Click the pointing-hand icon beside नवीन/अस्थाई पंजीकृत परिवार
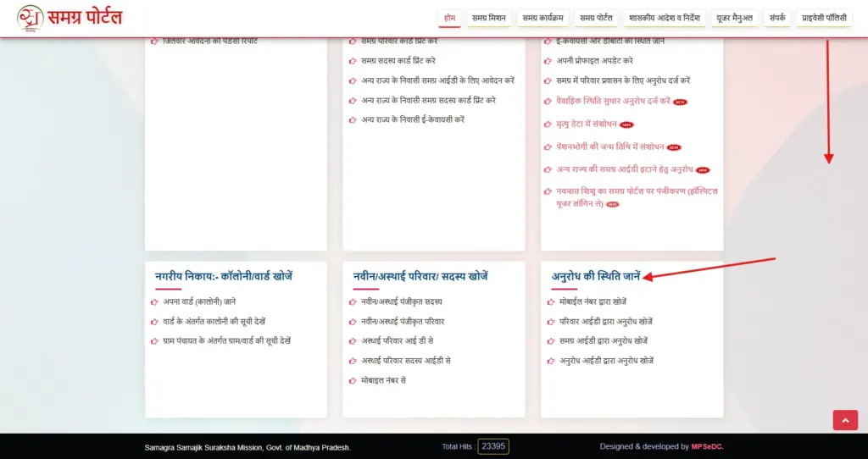The image size is (868, 459). 353,322
